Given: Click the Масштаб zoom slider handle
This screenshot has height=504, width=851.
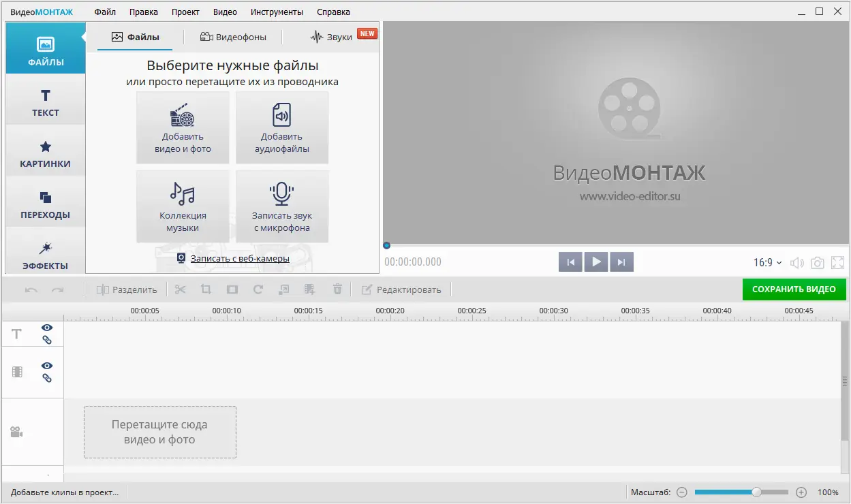Looking at the screenshot, I should [756, 492].
